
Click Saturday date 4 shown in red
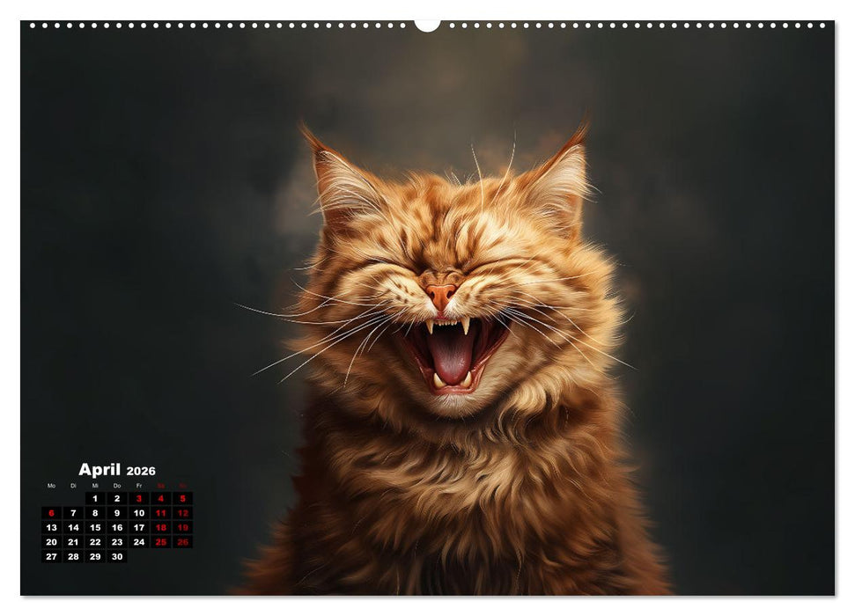[161, 498]
